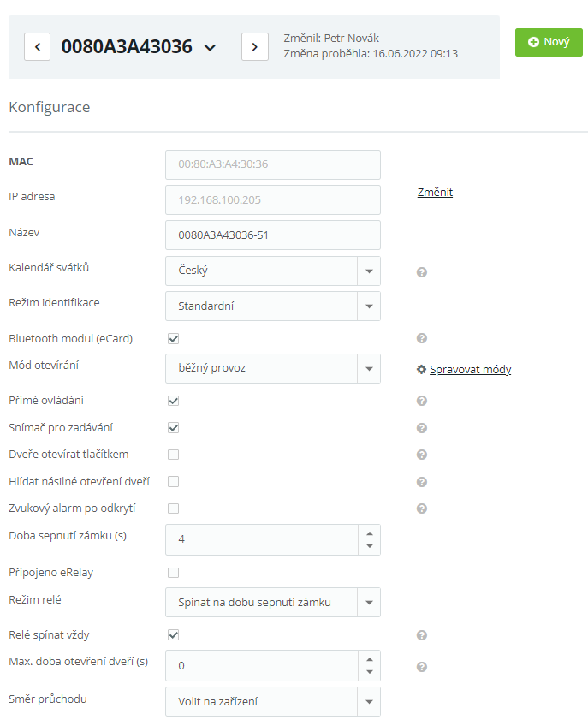This screenshot has height=720, width=588.
Task: Click help icon for Dveře otevírat tlačítkem
Action: 421,455
